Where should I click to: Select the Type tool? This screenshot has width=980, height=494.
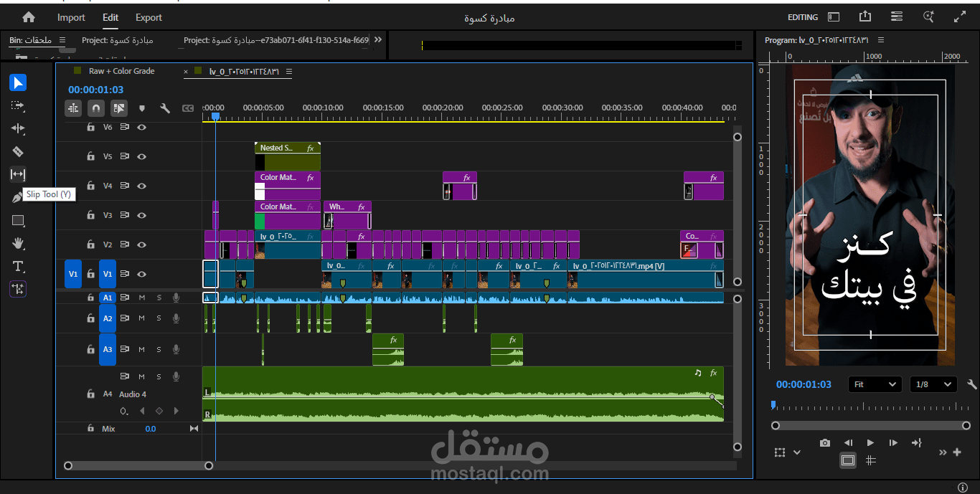pos(17,266)
